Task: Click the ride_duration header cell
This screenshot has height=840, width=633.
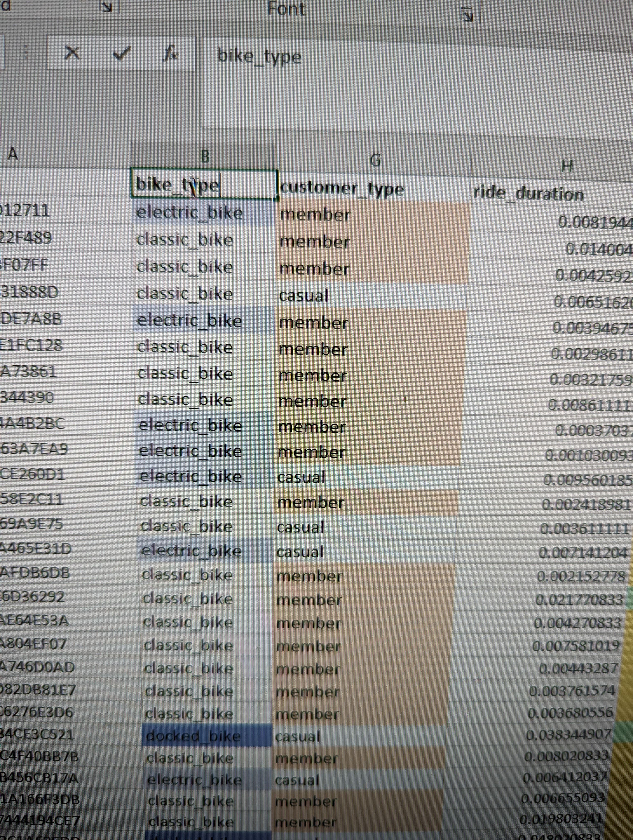Action: [528, 194]
